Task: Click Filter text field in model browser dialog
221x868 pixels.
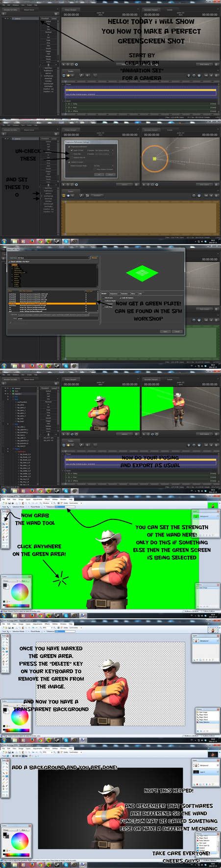Action: pos(57,318)
